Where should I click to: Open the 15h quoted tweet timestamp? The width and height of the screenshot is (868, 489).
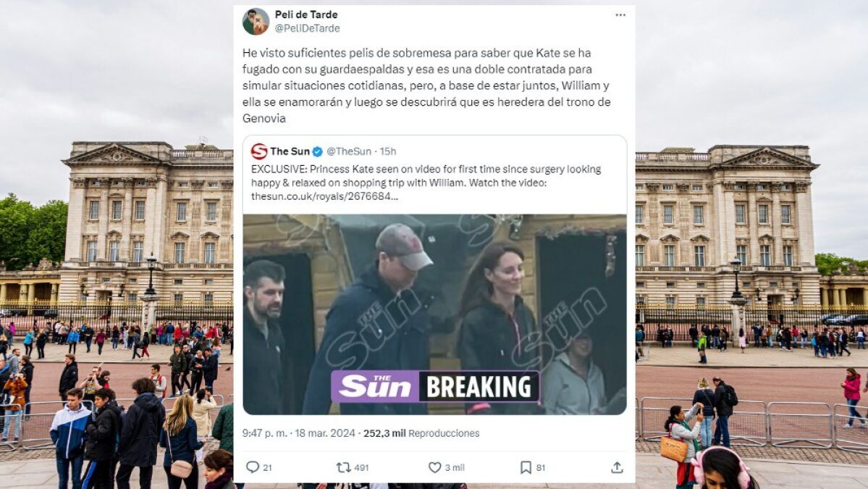(x=388, y=151)
